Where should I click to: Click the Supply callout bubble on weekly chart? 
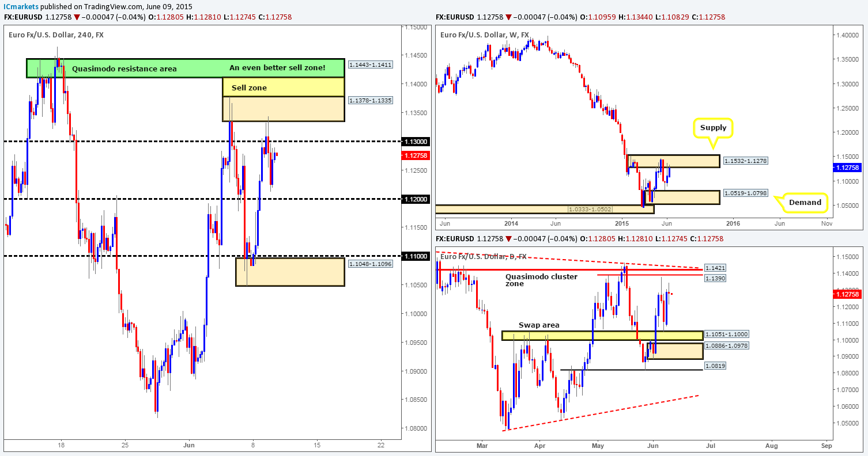pyautogui.click(x=713, y=127)
